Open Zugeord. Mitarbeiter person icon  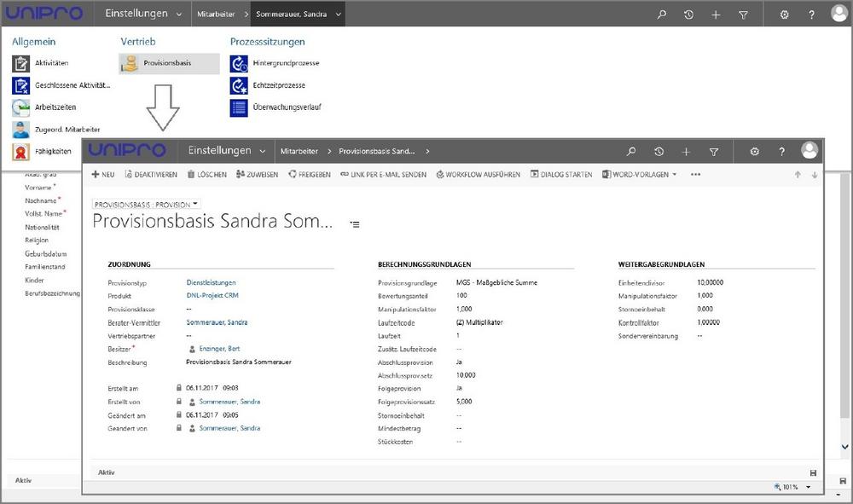(x=20, y=130)
